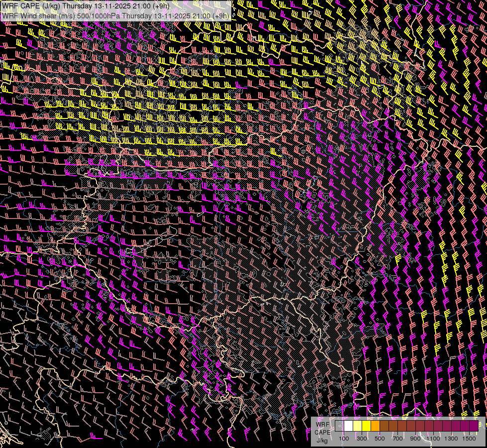The image size is (487, 448).
Task: Select the pale yellow legend swatch
Action: point(357,426)
